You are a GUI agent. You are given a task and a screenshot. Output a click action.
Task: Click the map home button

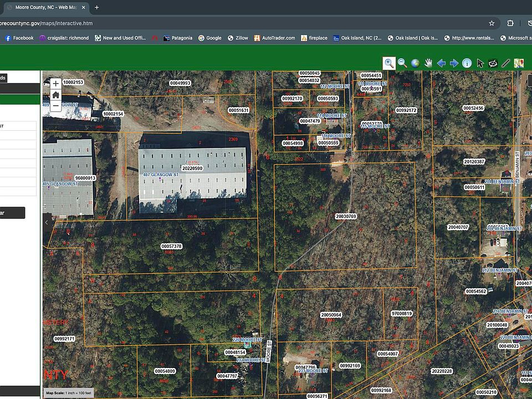pyautogui.click(x=56, y=95)
